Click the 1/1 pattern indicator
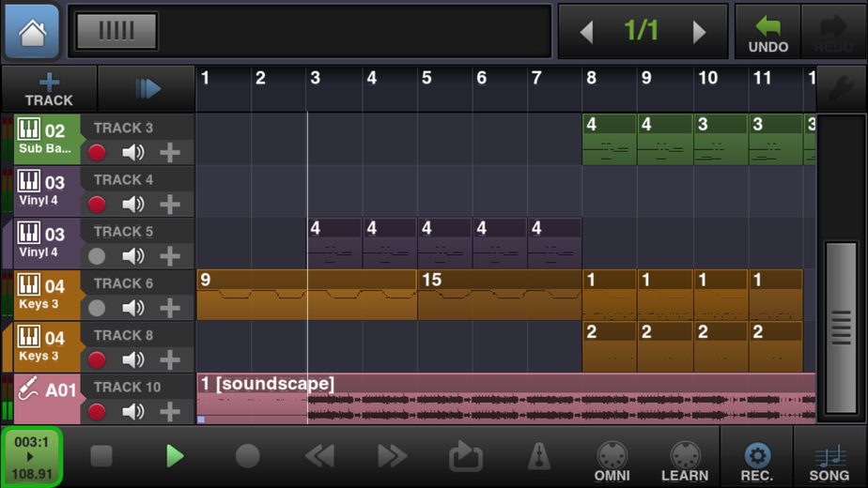Screen dimensions: 868x488 (642, 30)
